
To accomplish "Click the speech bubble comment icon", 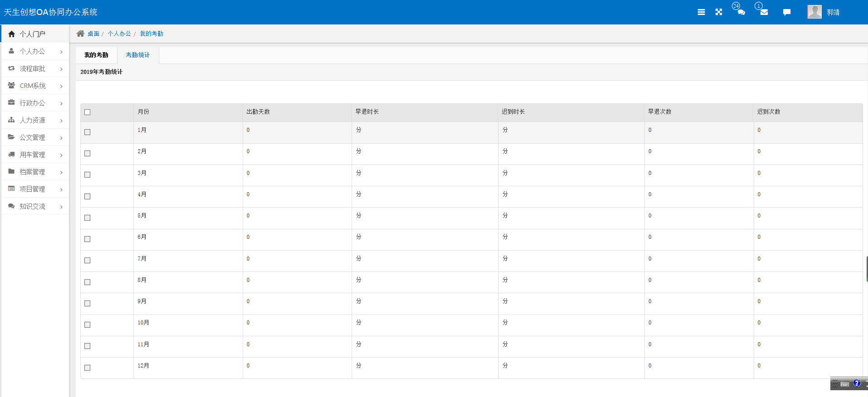I will [787, 12].
